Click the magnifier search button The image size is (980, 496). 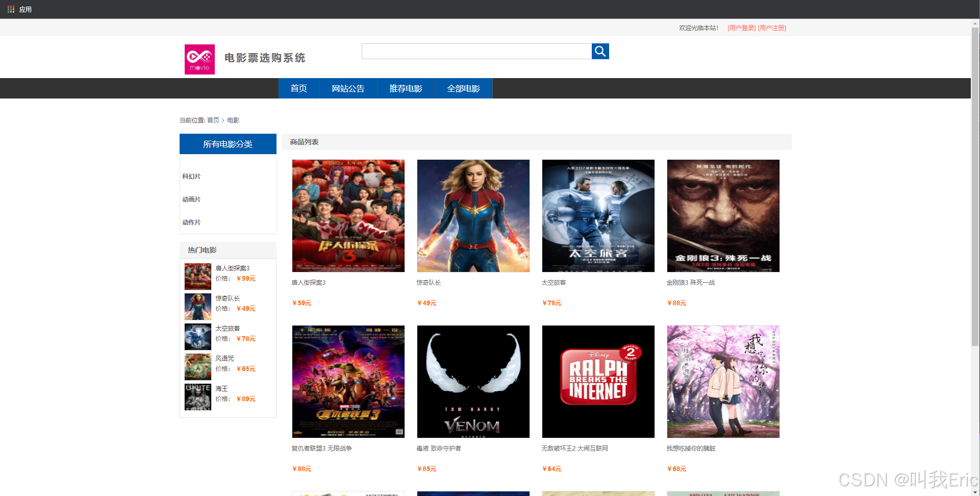[x=600, y=51]
